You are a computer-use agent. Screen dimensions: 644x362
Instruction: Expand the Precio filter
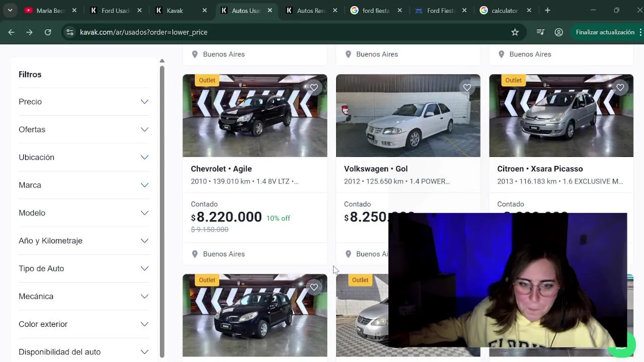pos(84,102)
